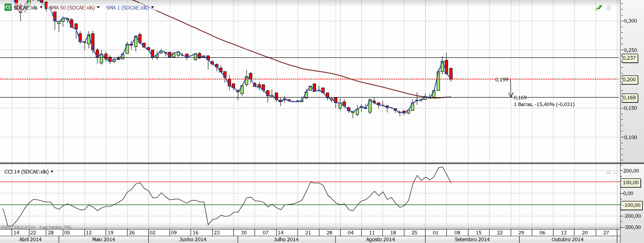Expand the SMA 50 indicator dropdown

click(98, 8)
